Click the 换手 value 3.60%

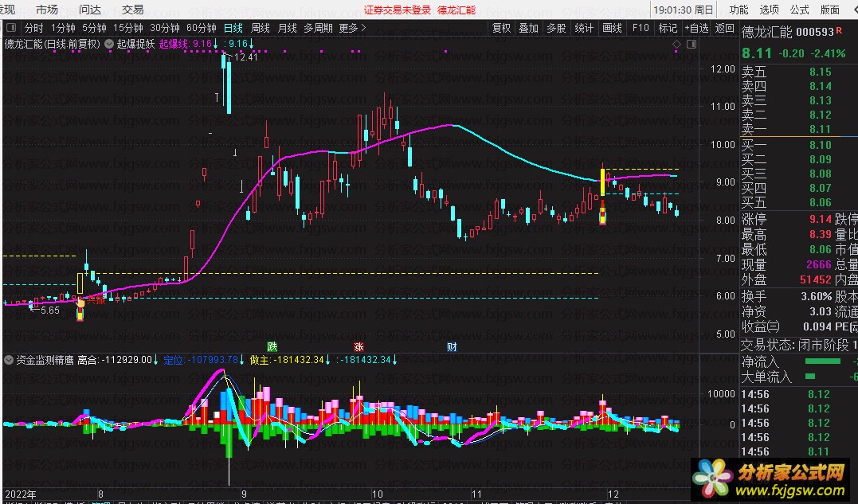(816, 296)
